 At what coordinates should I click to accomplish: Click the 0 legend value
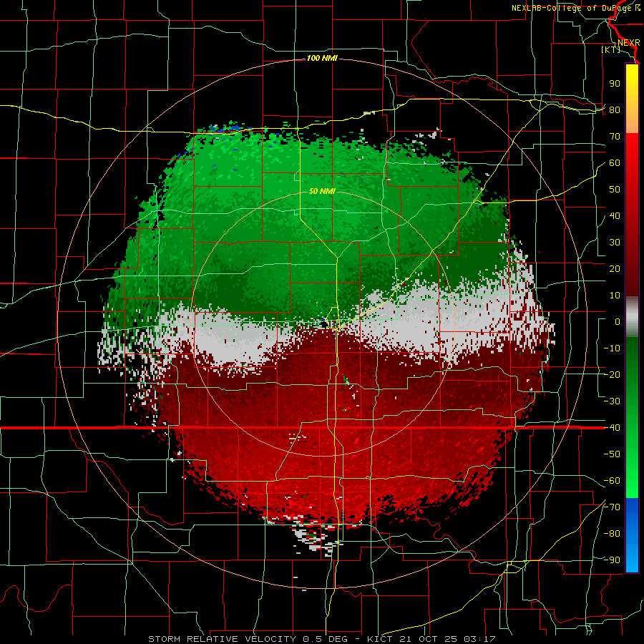click(618, 322)
